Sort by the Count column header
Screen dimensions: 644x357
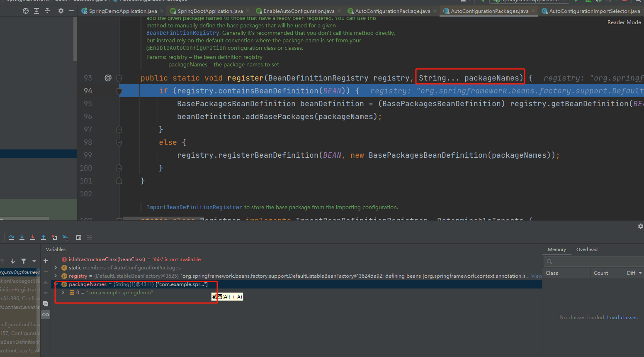point(607,273)
